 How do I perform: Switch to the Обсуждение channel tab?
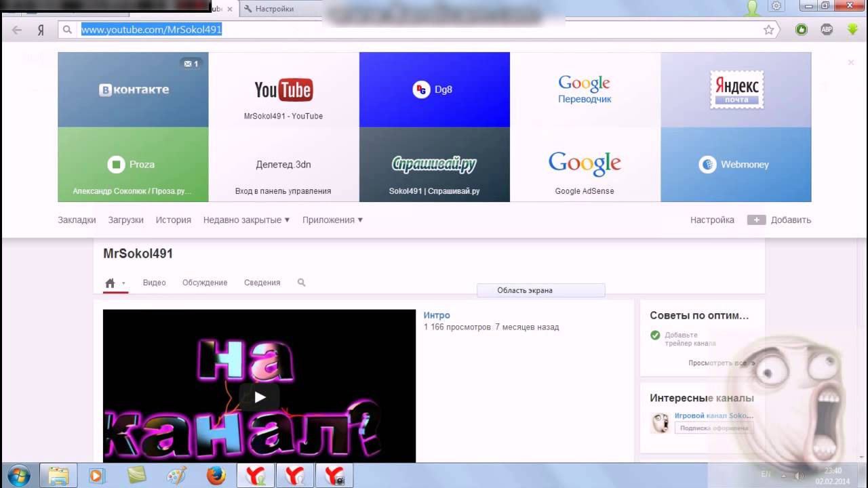(x=205, y=283)
